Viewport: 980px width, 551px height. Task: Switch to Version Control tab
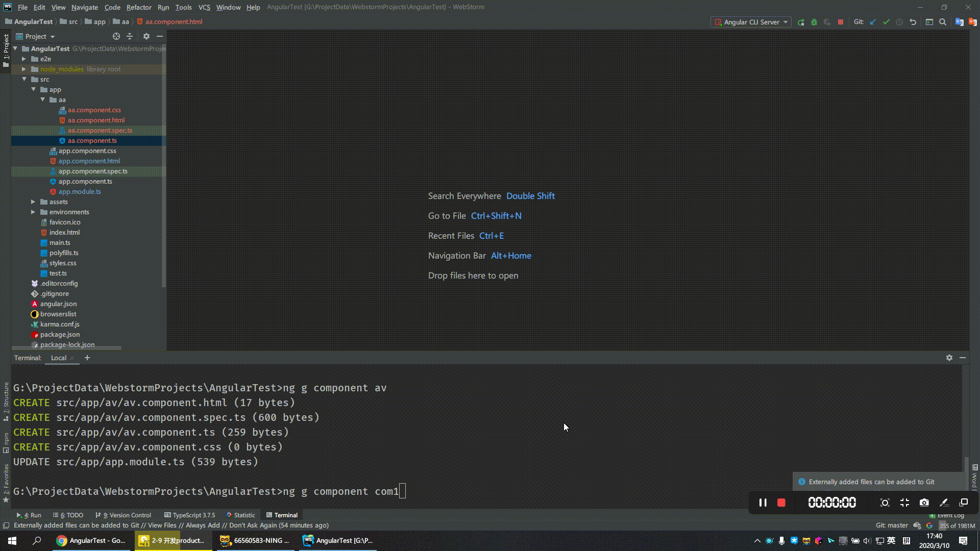pos(124,515)
